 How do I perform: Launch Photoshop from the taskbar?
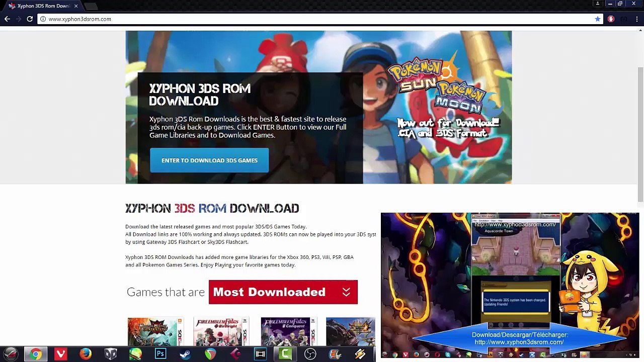tap(160, 354)
